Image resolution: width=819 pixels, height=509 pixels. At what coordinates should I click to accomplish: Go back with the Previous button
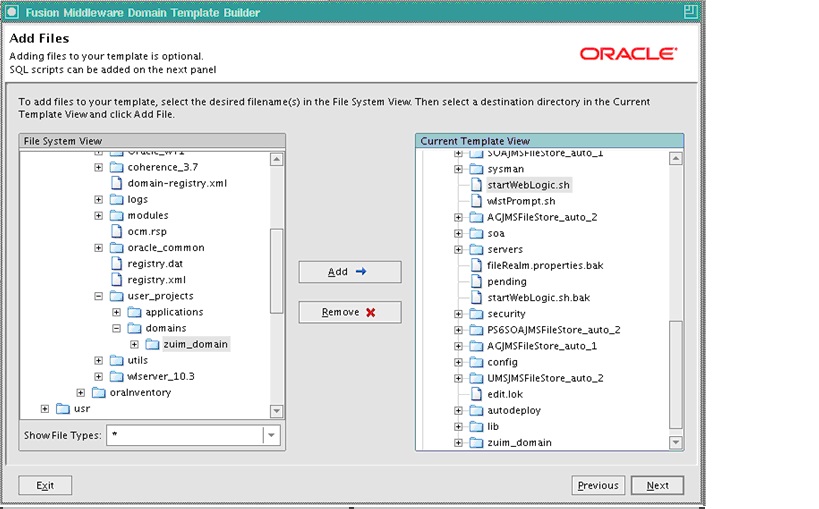pyautogui.click(x=598, y=485)
